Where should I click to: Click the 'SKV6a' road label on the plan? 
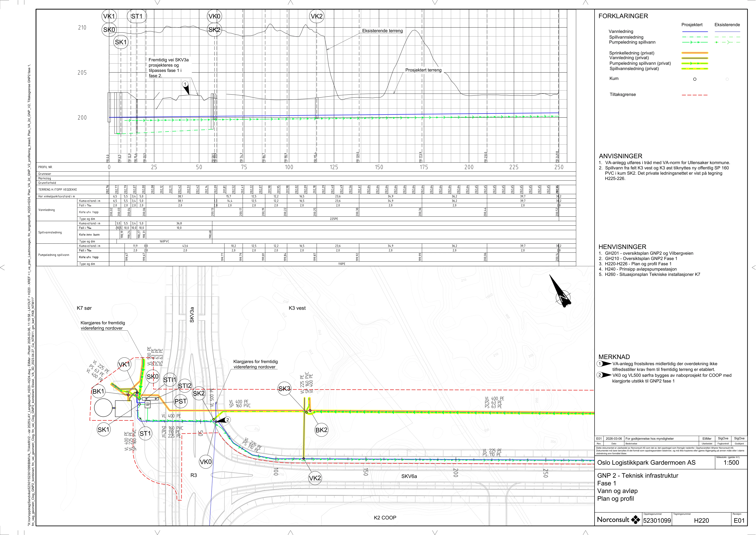[x=409, y=476]
